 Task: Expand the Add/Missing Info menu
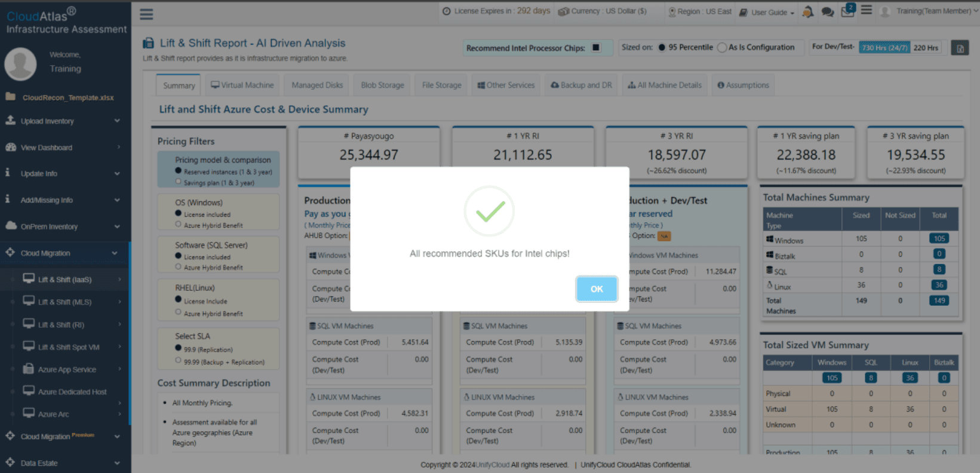click(x=65, y=200)
